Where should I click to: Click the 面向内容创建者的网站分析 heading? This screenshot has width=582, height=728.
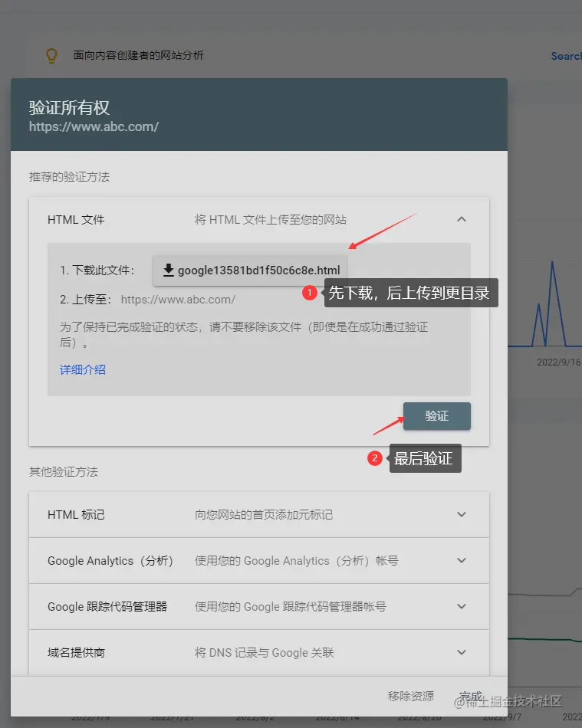pos(139,55)
